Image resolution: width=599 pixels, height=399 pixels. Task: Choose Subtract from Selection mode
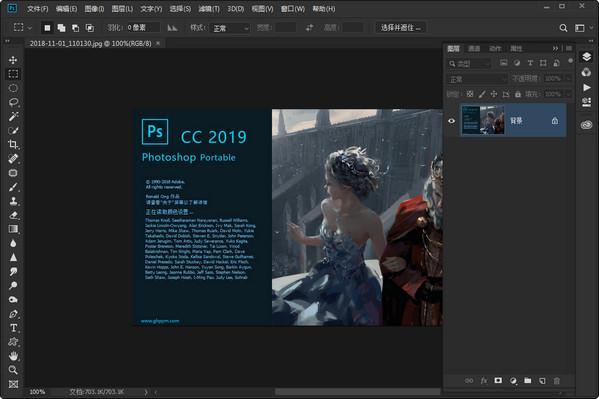75,28
